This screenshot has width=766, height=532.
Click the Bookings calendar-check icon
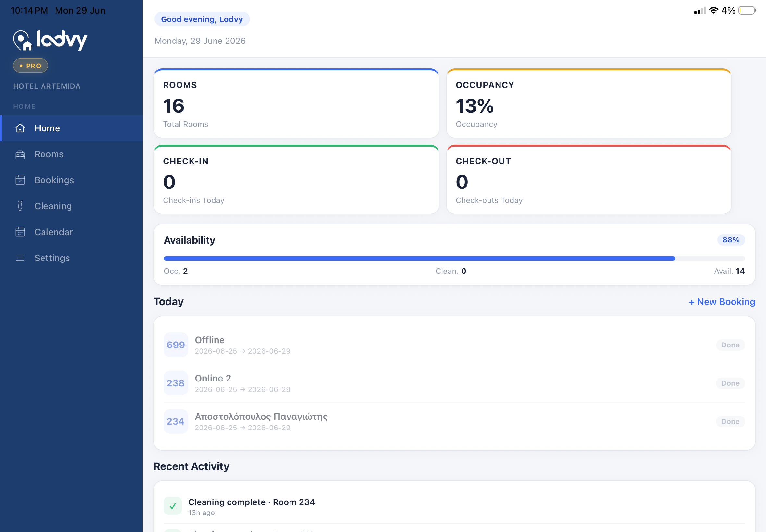pos(20,180)
